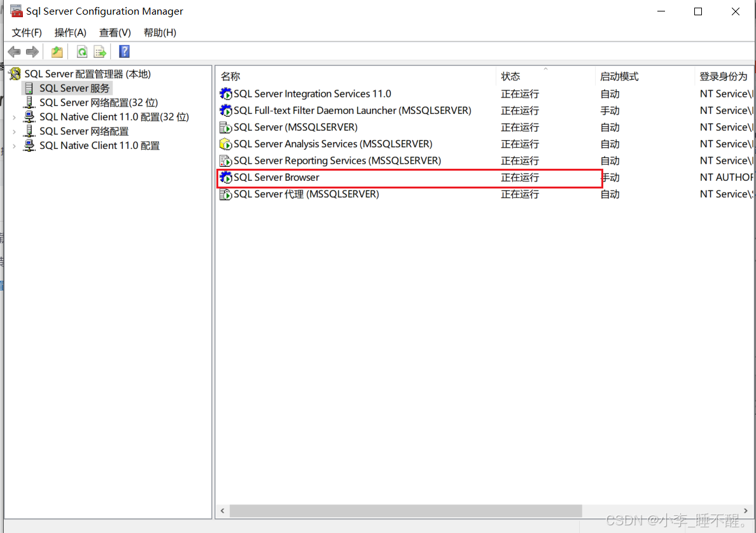Click the horizontal scrollbar thumb
Screen dimensions: 756x533
pyautogui.click(x=405, y=510)
